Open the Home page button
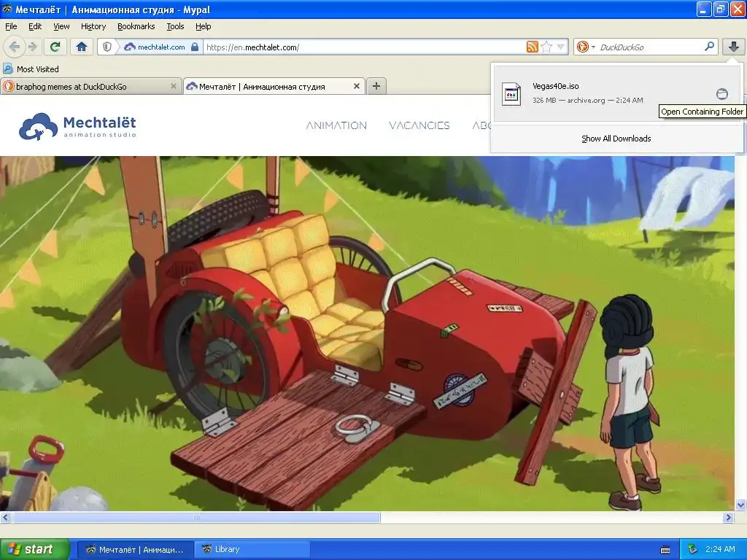The height and width of the screenshot is (560, 747). [x=82, y=47]
